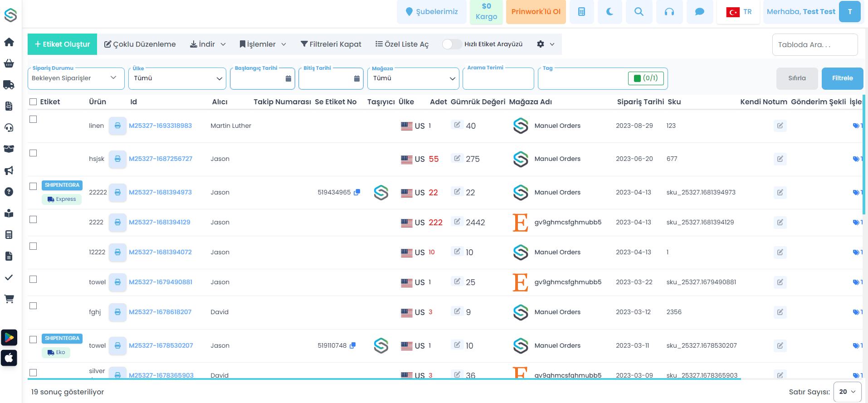Sort by Sipariş Tarihi column header

coord(640,102)
